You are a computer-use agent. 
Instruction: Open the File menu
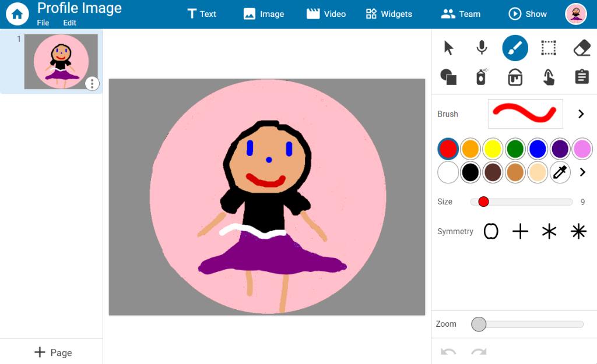click(44, 22)
